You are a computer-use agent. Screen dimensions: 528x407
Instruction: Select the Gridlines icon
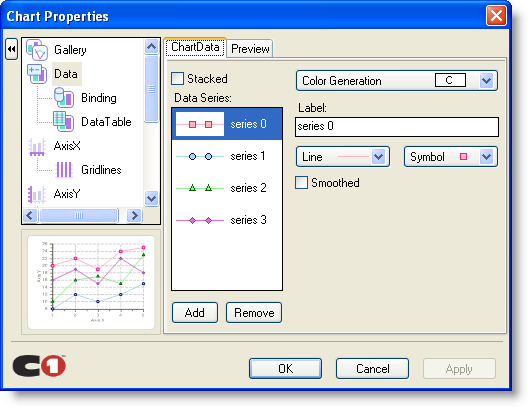(64, 170)
